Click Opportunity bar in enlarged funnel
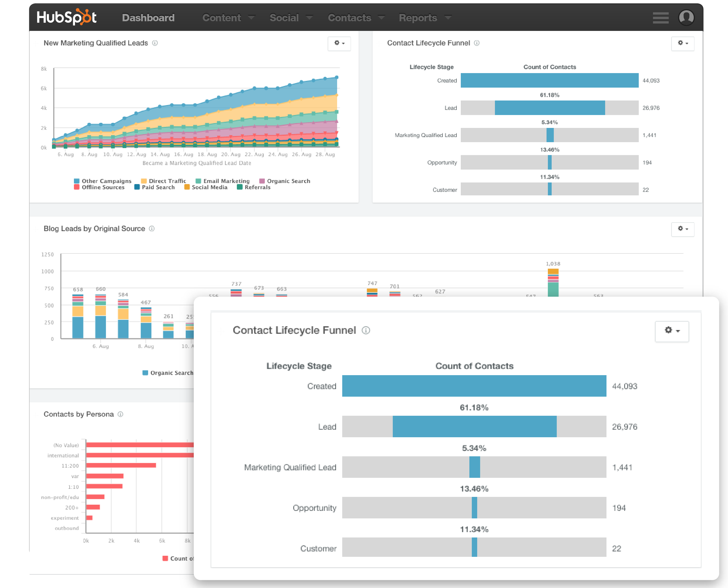 click(474, 508)
